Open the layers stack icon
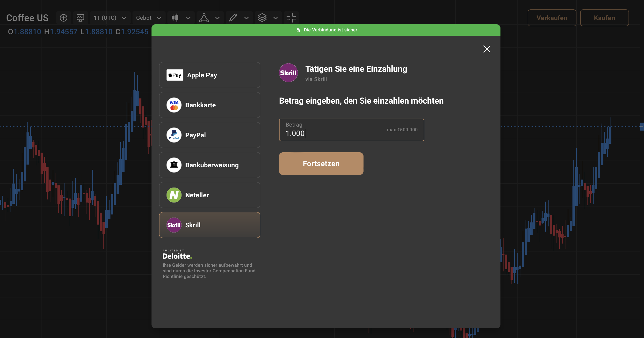644x338 pixels. pos(262,18)
